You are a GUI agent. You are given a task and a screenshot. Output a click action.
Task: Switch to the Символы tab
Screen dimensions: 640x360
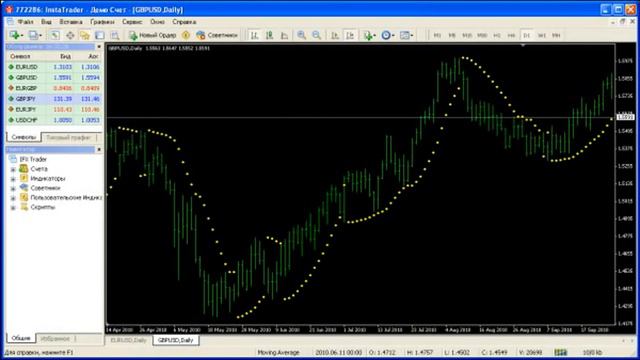pyautogui.click(x=24, y=137)
